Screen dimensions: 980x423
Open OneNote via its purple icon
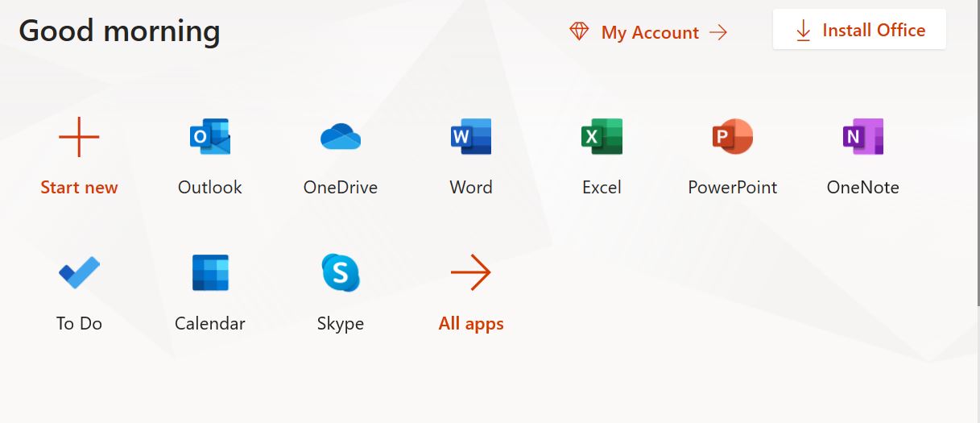coord(863,137)
